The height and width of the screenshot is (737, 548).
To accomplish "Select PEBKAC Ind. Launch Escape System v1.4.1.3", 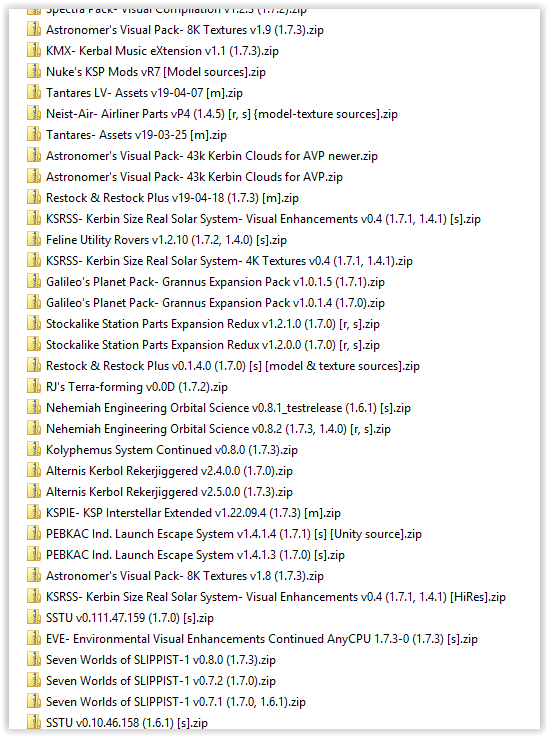I will click(x=196, y=555).
